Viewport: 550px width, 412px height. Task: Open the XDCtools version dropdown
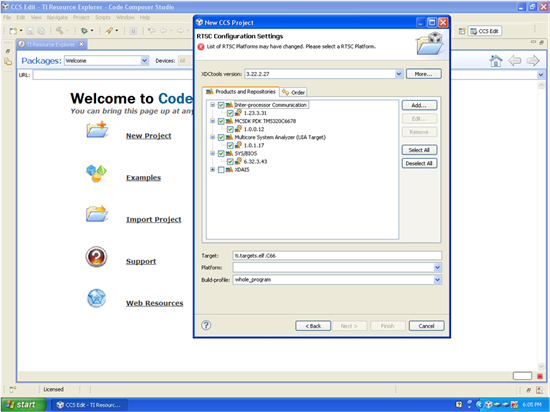[398, 74]
